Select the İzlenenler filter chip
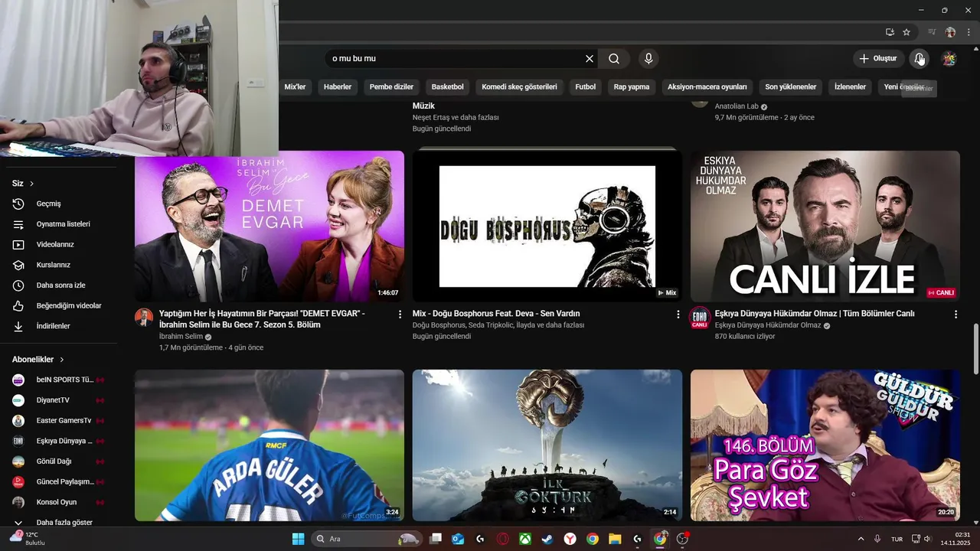This screenshot has width=980, height=551. tap(850, 86)
